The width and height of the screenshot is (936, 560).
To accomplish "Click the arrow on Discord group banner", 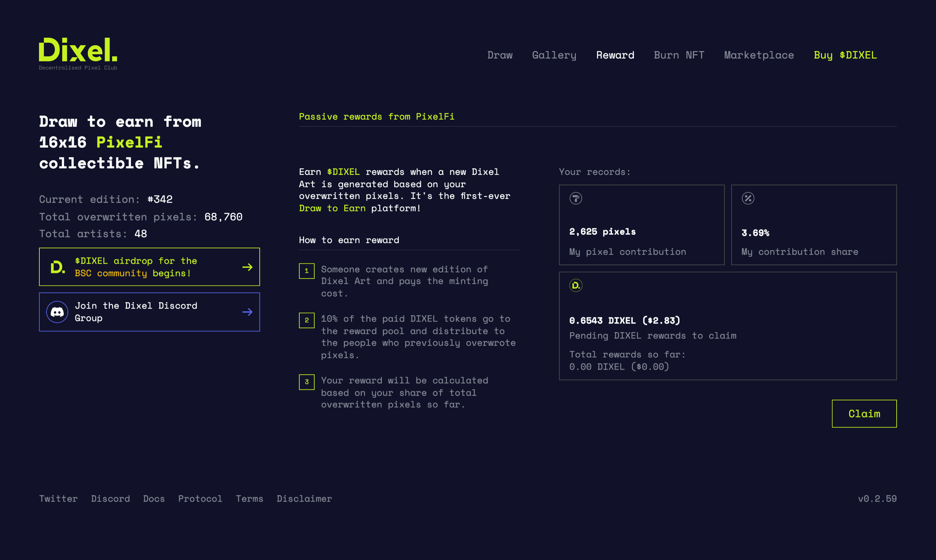I will [247, 312].
